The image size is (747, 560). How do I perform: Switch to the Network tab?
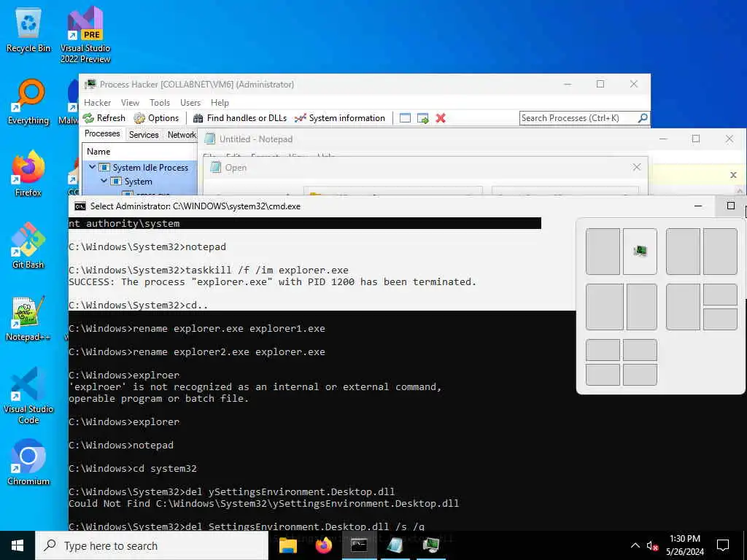(181, 135)
